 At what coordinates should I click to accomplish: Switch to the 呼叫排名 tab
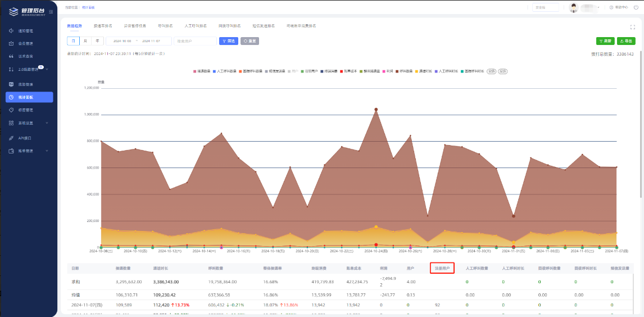[x=165, y=26]
